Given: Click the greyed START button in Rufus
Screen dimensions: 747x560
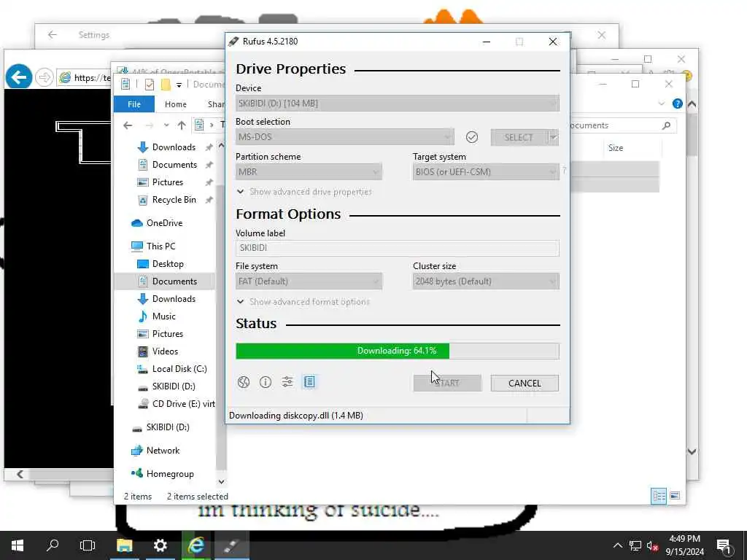Looking at the screenshot, I should click(447, 384).
